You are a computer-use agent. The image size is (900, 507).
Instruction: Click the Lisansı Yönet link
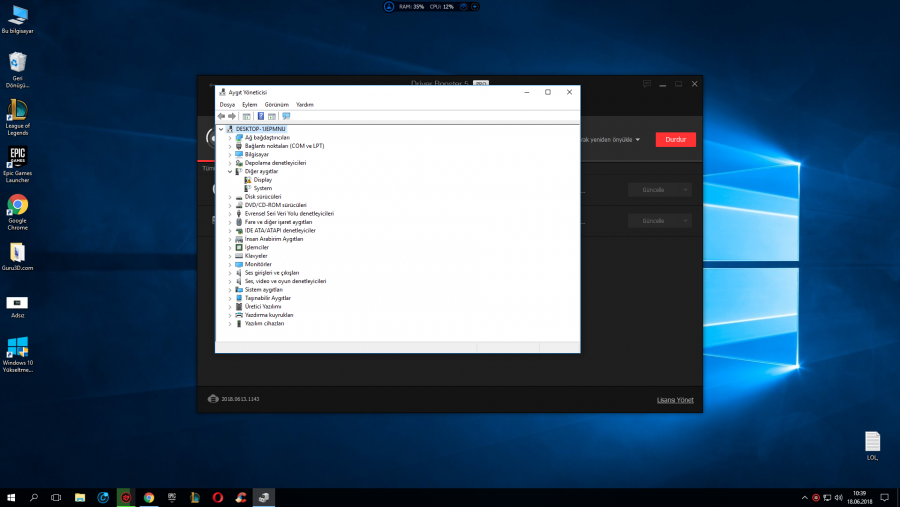(x=674, y=400)
